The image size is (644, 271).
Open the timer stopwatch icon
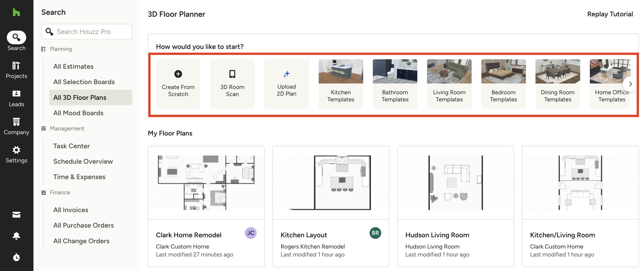pyautogui.click(x=16, y=257)
